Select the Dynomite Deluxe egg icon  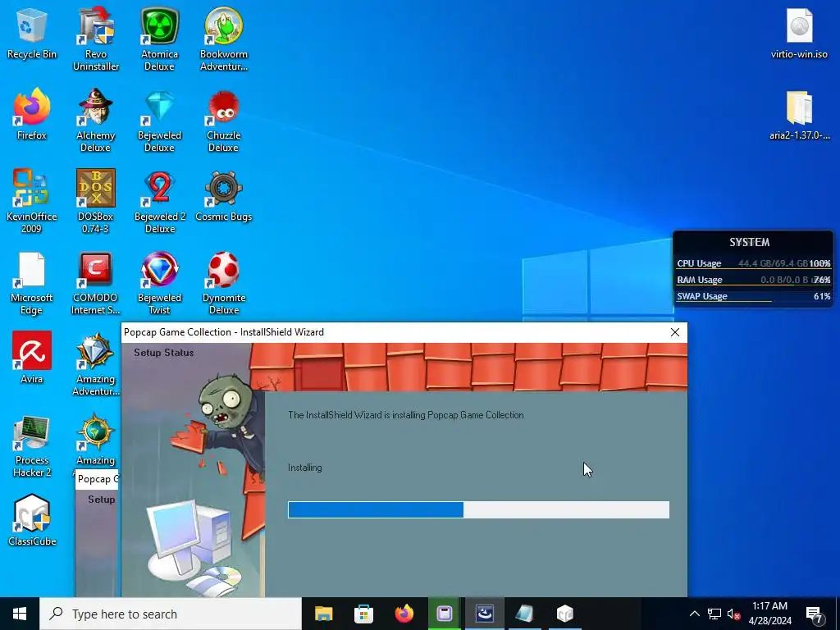point(223,283)
